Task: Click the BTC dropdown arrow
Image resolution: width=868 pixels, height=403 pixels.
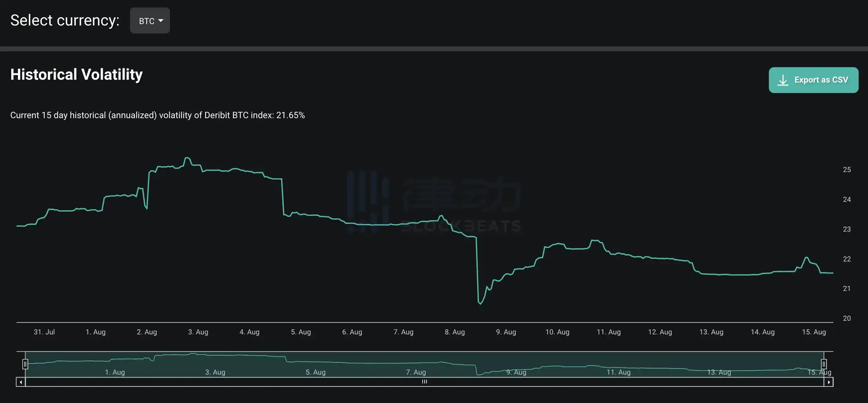Action: point(161,20)
